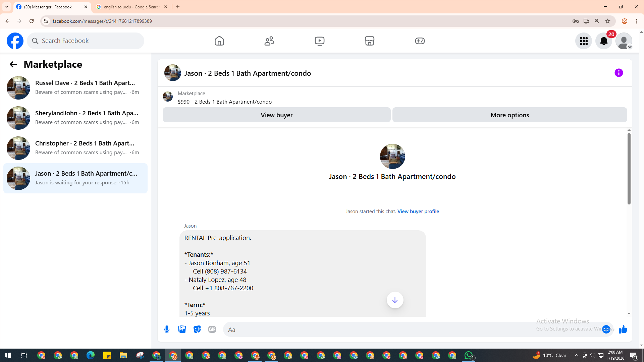This screenshot has width=644, height=362.
Task: Open Chrome three-dot menu
Action: pos(637,21)
